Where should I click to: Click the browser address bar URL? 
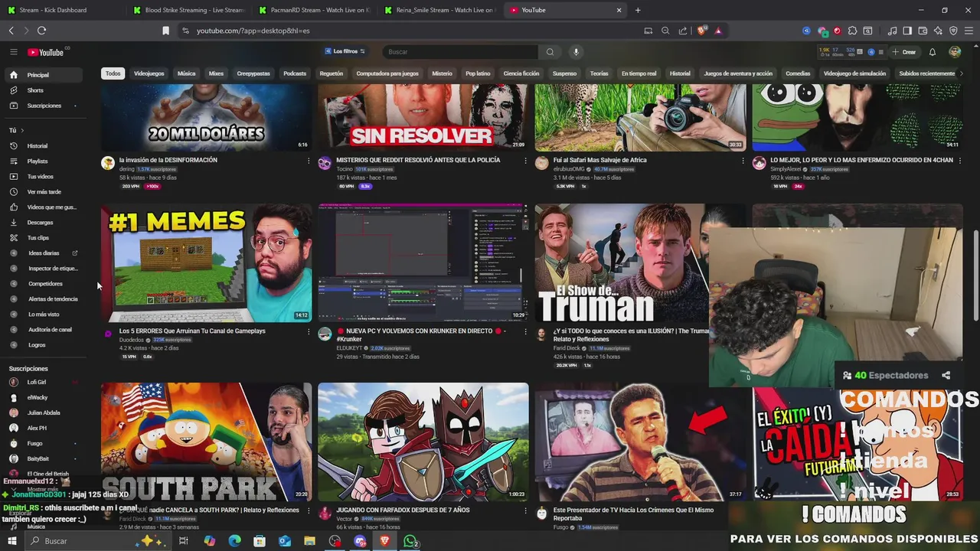pyautogui.click(x=253, y=31)
